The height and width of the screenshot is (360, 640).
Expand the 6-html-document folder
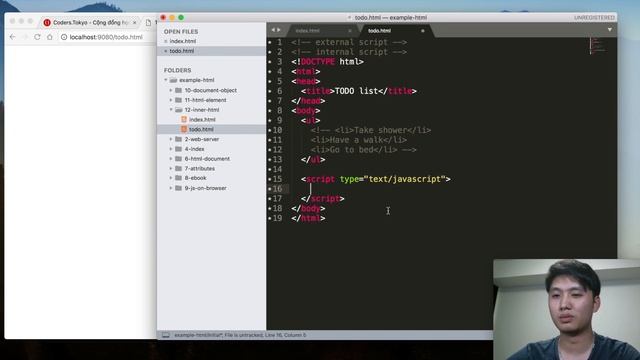[x=171, y=159]
